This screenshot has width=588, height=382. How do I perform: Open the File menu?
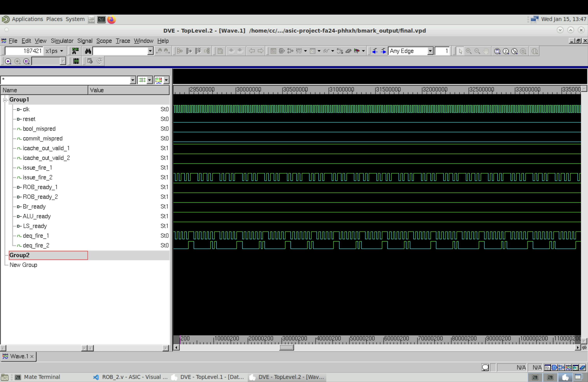click(x=13, y=41)
